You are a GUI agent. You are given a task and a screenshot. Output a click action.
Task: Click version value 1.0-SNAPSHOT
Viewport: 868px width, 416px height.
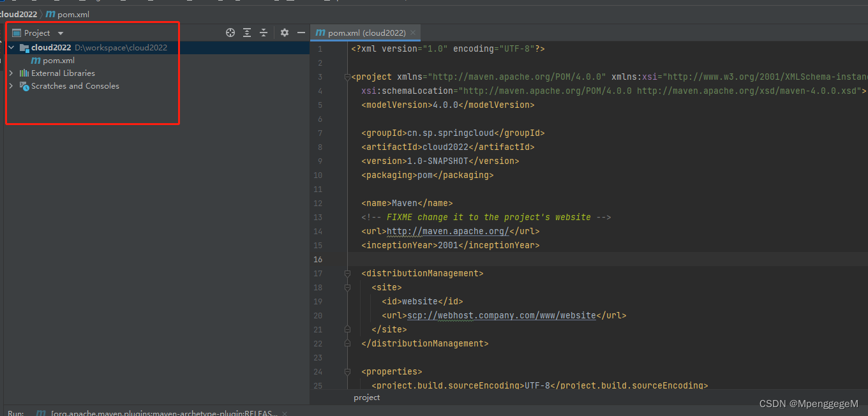438,161
